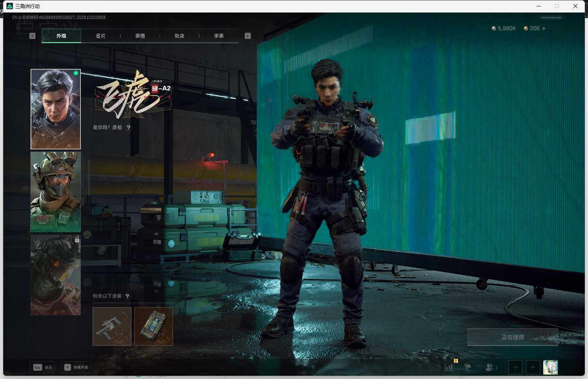Minimize the 三角洲行动 window

[x=538, y=6]
